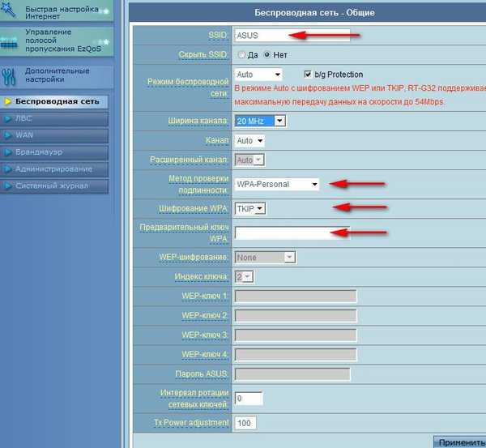Viewport: 486px width, 448px height.
Task: Click the SSID input field
Action: (292, 36)
